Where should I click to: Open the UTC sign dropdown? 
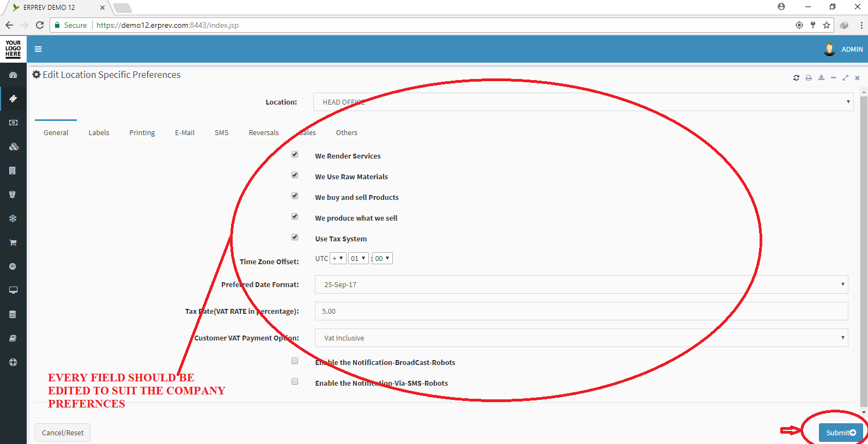(x=338, y=258)
